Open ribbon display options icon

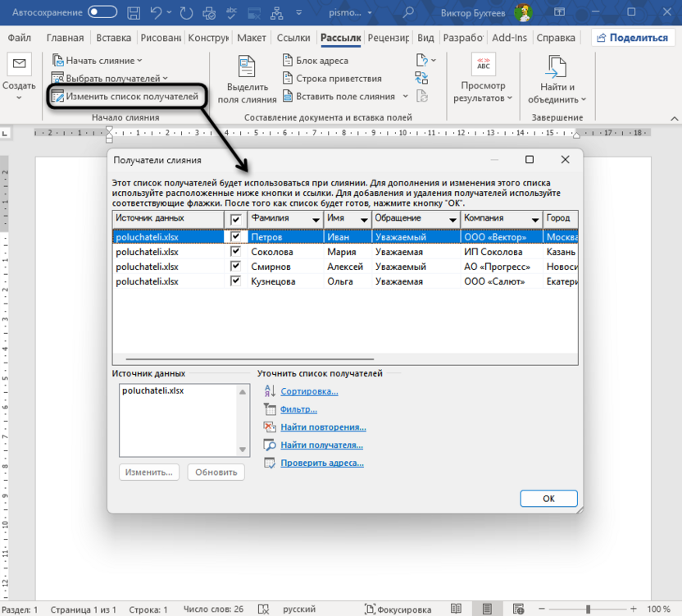click(559, 12)
